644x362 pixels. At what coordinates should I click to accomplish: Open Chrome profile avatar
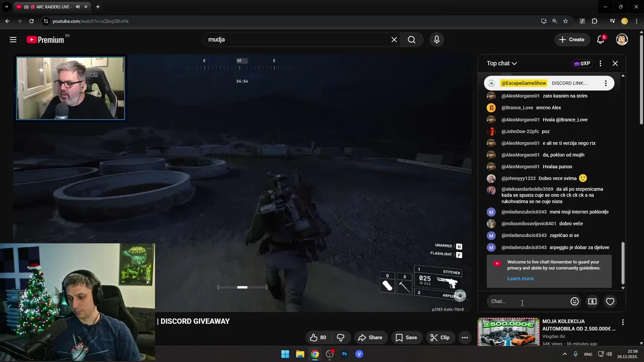click(x=624, y=21)
